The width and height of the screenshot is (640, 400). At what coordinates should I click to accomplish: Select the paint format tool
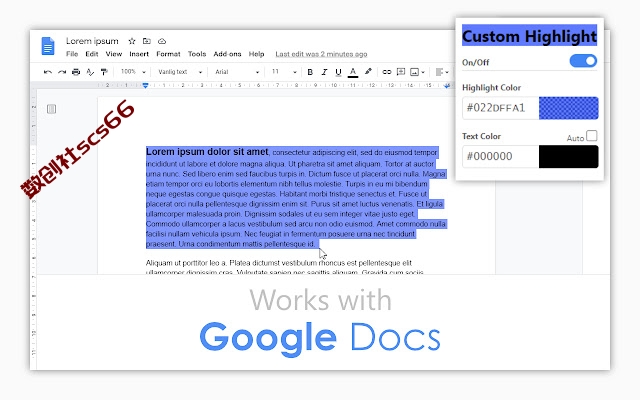click(x=104, y=72)
